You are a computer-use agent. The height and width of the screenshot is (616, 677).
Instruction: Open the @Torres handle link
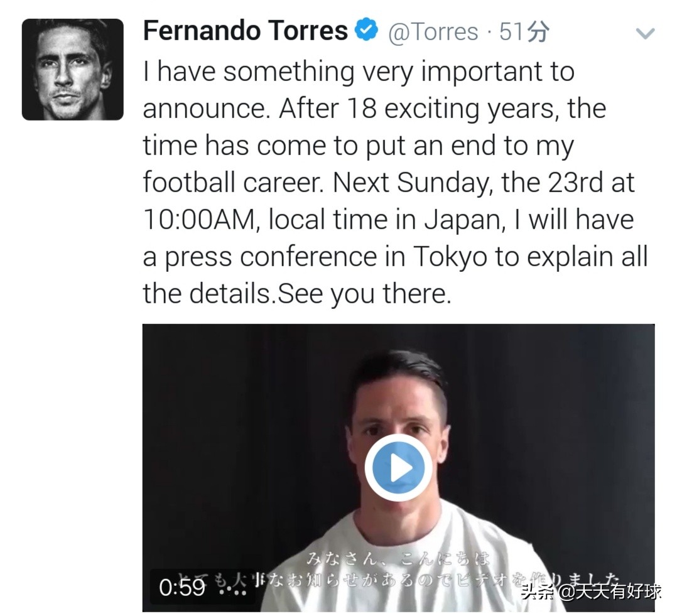[433, 31]
